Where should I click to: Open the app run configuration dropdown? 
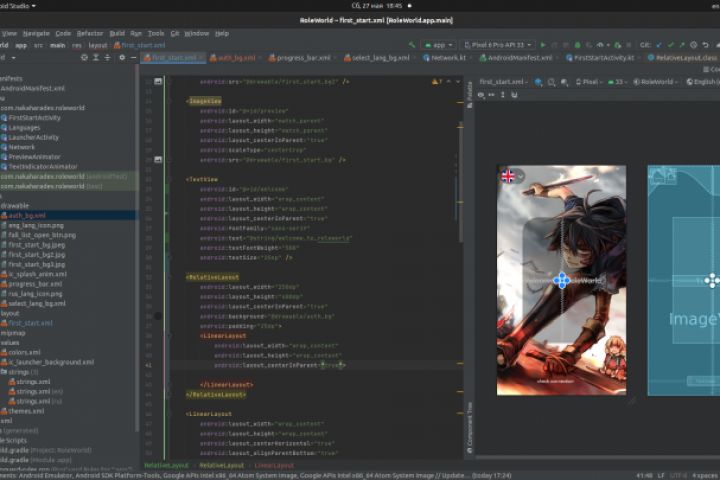pos(437,45)
